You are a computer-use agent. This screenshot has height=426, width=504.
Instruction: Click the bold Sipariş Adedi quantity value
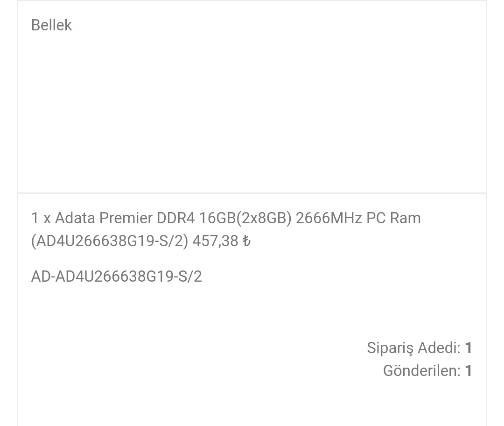pos(469,348)
